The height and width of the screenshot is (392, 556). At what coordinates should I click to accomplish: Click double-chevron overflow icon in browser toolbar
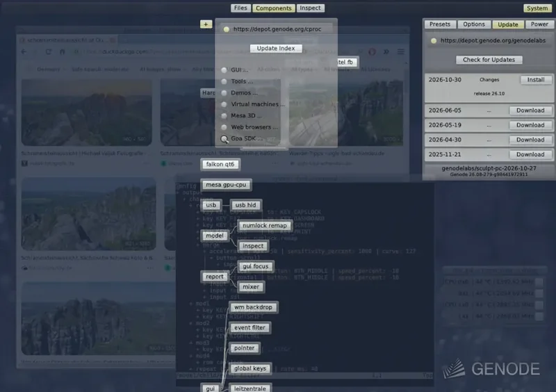coord(386,52)
